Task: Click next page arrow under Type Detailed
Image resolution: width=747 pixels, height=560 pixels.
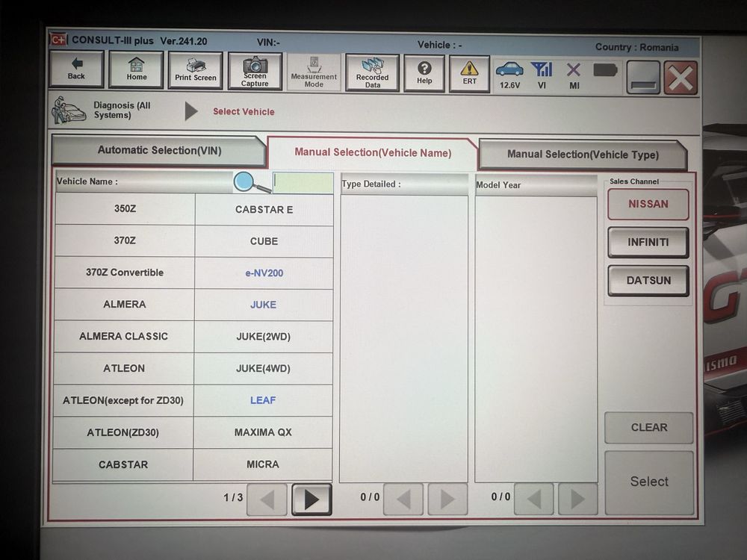Action: pos(447,500)
